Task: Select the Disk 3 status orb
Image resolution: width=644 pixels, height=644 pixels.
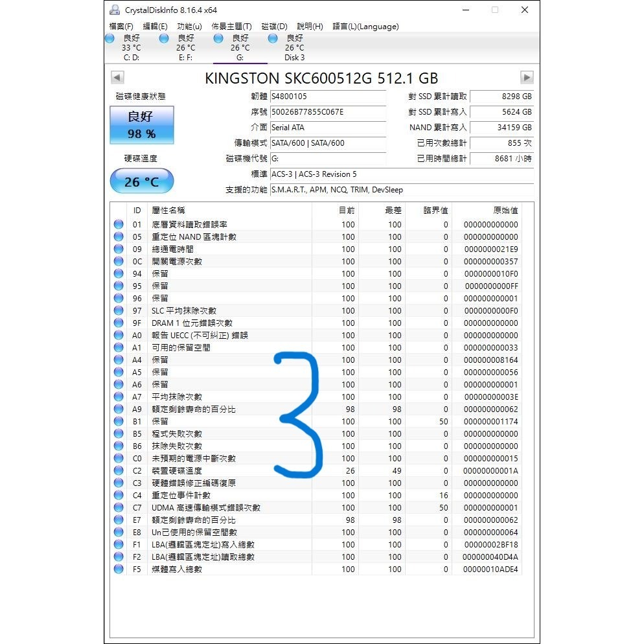Action: click(x=273, y=38)
